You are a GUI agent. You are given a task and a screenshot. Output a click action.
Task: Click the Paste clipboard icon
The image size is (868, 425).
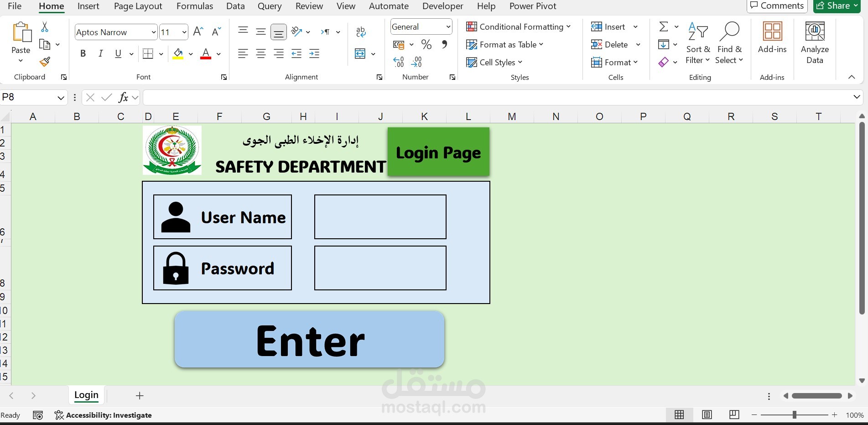(x=21, y=32)
